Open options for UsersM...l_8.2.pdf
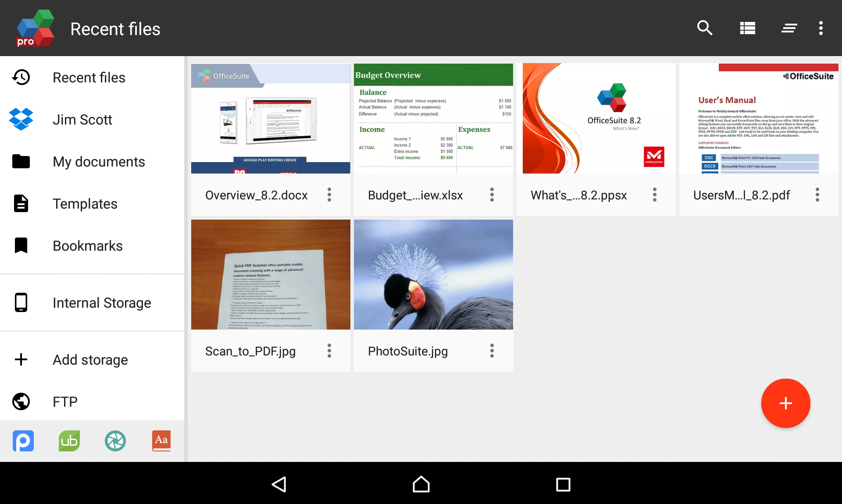The image size is (842, 504). tap(817, 195)
